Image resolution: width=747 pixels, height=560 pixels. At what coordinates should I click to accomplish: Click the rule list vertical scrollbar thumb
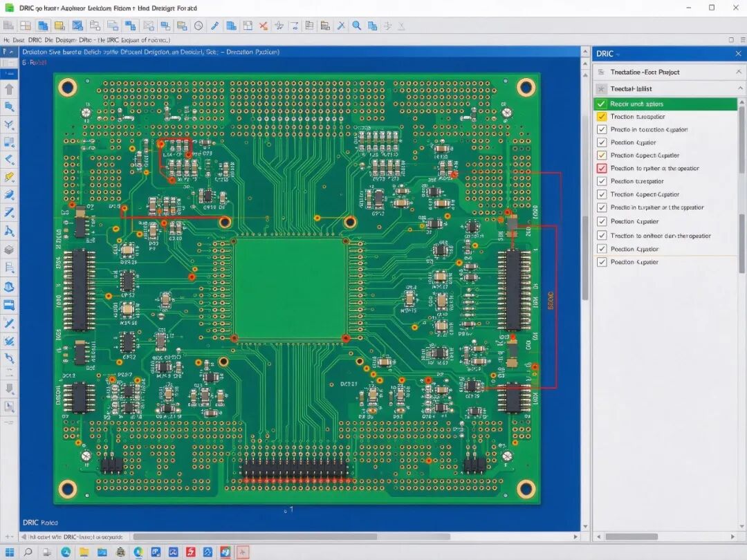[x=741, y=140]
